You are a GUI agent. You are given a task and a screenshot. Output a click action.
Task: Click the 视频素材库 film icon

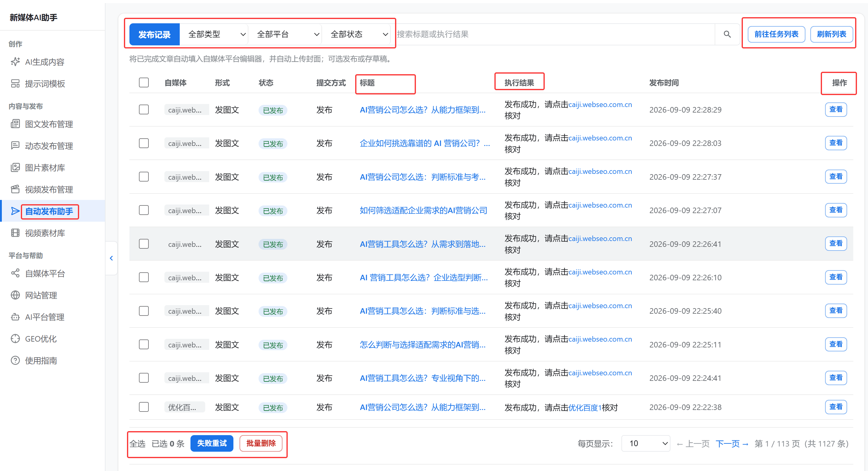[15, 233]
